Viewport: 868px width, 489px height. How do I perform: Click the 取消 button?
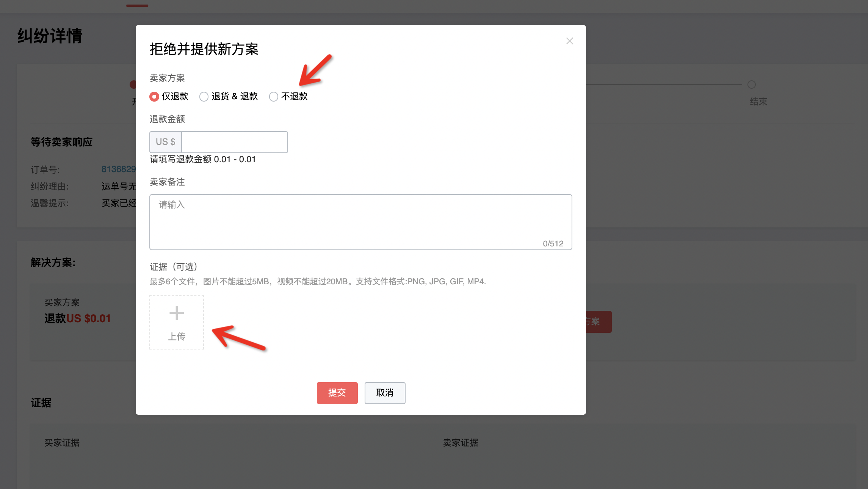pos(385,393)
